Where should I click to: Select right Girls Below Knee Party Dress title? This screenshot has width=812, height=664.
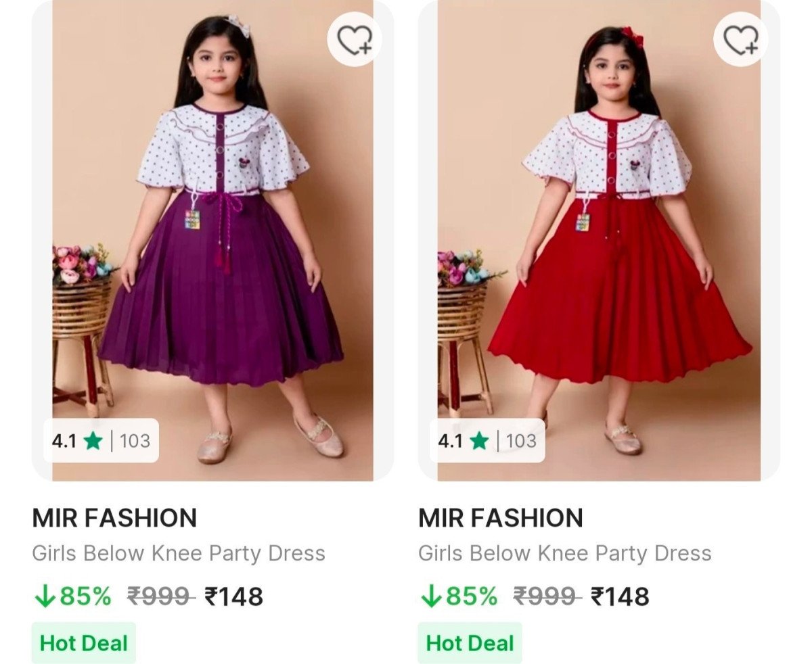pos(565,553)
